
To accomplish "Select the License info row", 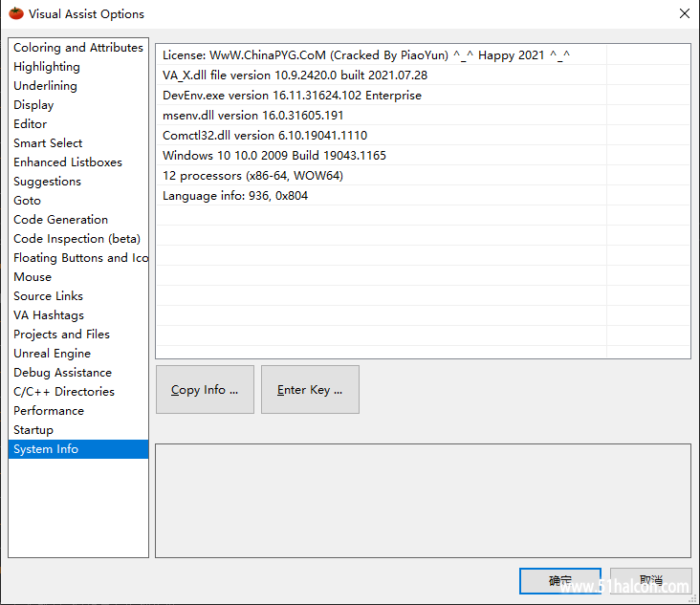I will click(423, 54).
